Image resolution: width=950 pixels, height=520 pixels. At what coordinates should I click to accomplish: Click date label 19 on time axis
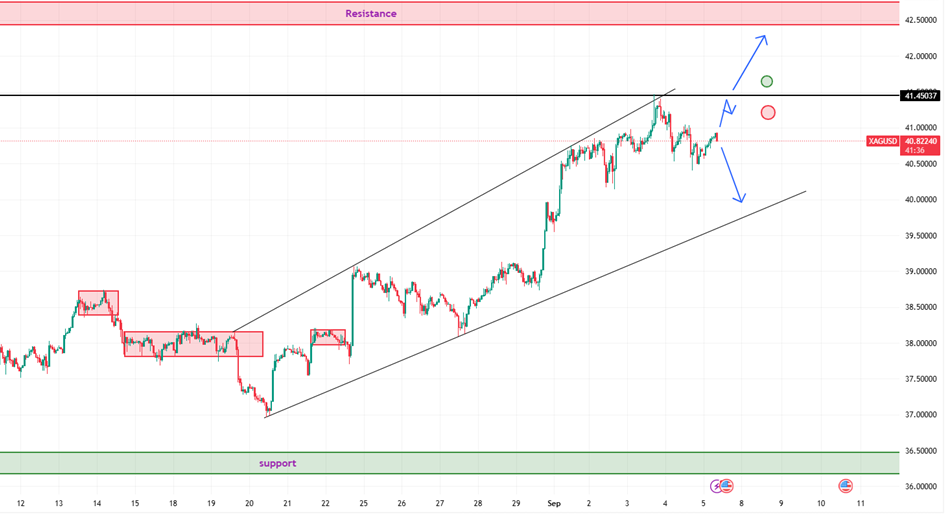pos(211,503)
